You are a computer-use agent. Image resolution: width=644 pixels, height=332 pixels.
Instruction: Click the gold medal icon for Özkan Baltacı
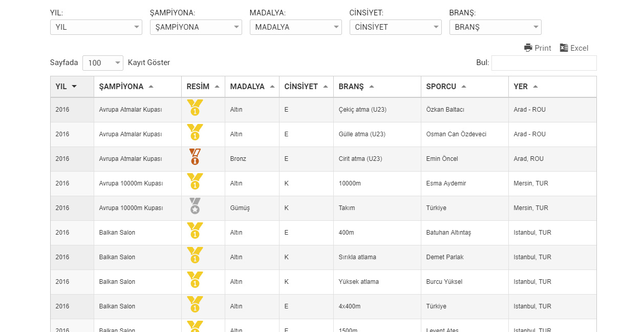(x=195, y=108)
